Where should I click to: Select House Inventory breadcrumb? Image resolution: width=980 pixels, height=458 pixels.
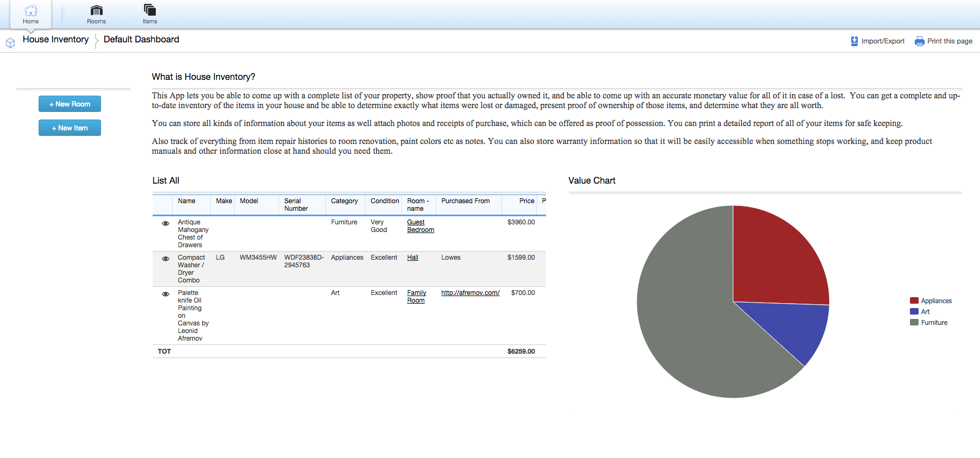55,39
